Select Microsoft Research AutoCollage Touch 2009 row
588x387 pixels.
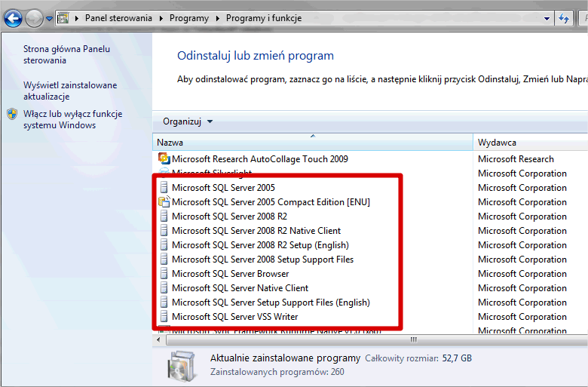[x=260, y=158]
